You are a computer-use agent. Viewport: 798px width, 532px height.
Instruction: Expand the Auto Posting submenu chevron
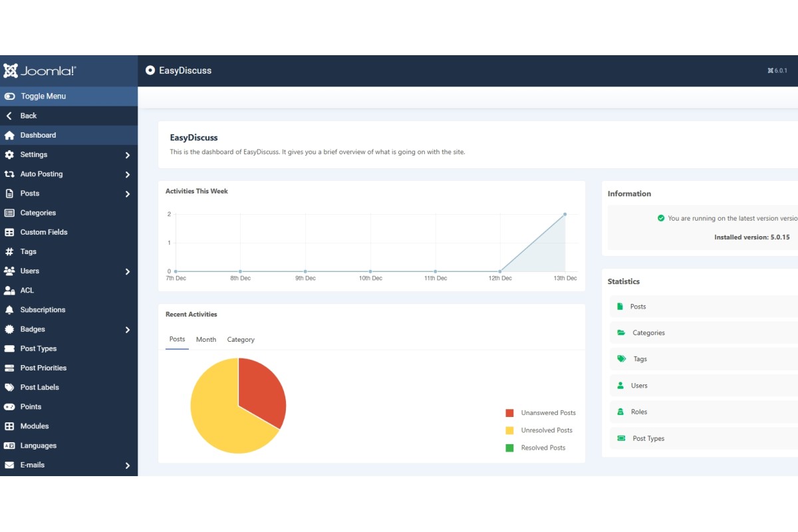tap(127, 174)
